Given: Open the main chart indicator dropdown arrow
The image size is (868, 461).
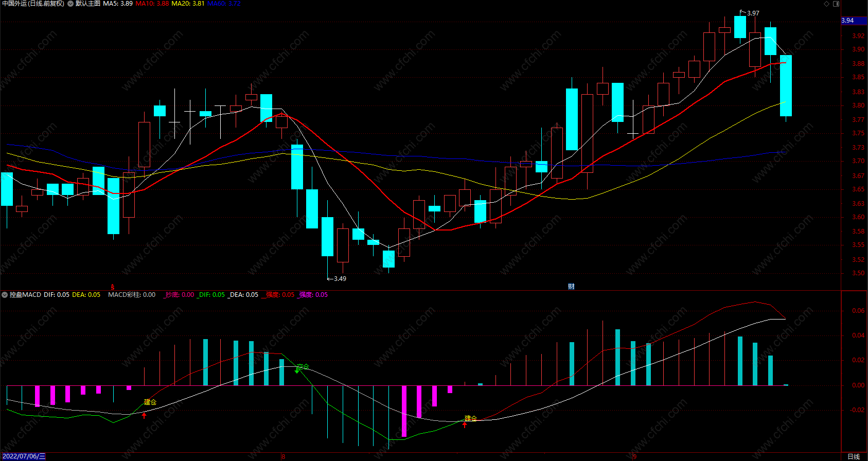Looking at the screenshot, I should click(x=70, y=4).
